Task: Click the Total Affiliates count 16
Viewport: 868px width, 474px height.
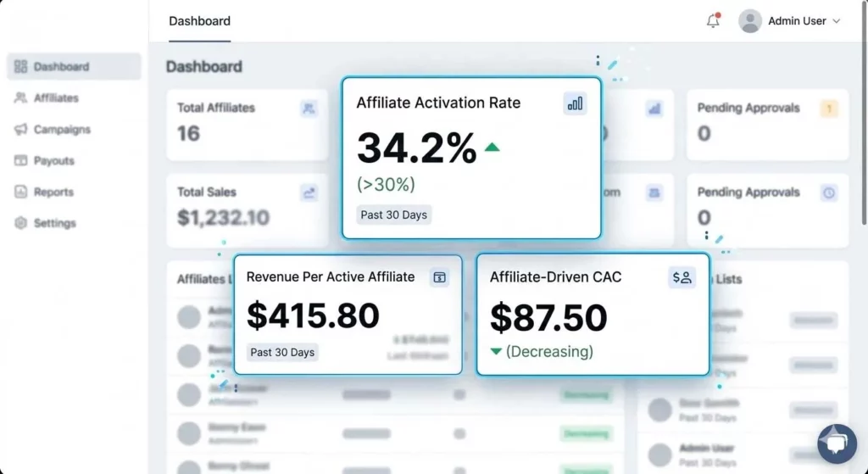Action: (x=188, y=133)
